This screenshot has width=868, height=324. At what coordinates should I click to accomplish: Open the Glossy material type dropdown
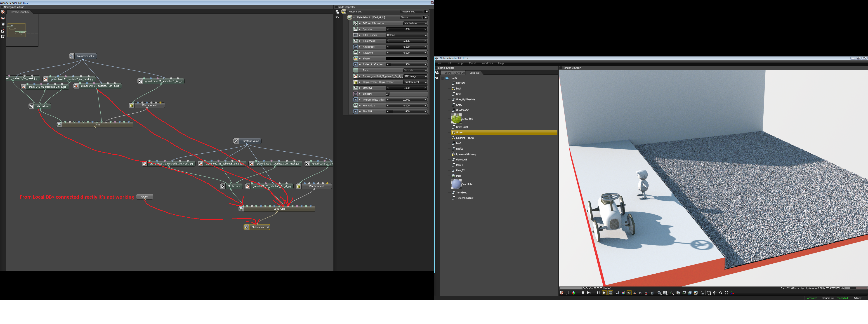tap(411, 18)
